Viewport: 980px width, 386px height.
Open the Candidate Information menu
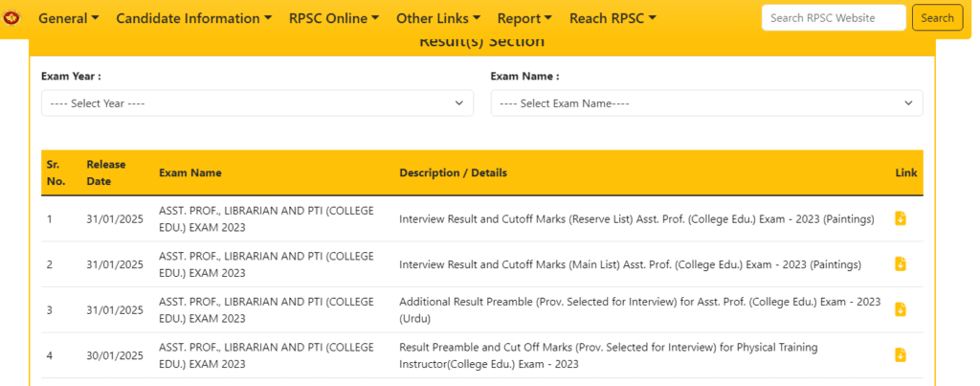point(193,18)
